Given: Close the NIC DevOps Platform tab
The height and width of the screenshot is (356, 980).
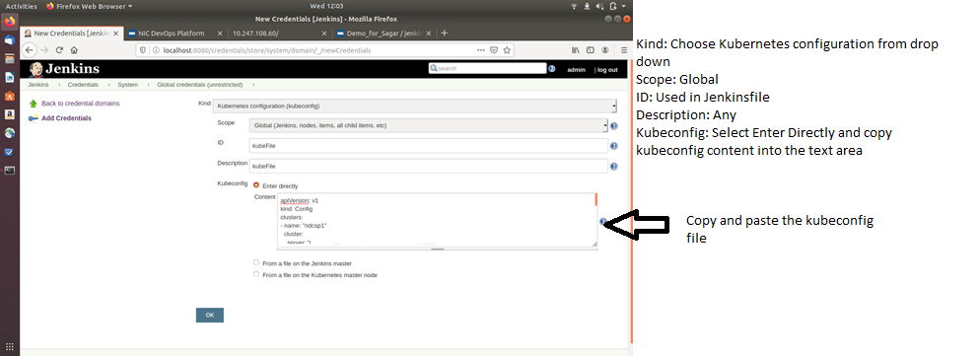Looking at the screenshot, I should 220,34.
